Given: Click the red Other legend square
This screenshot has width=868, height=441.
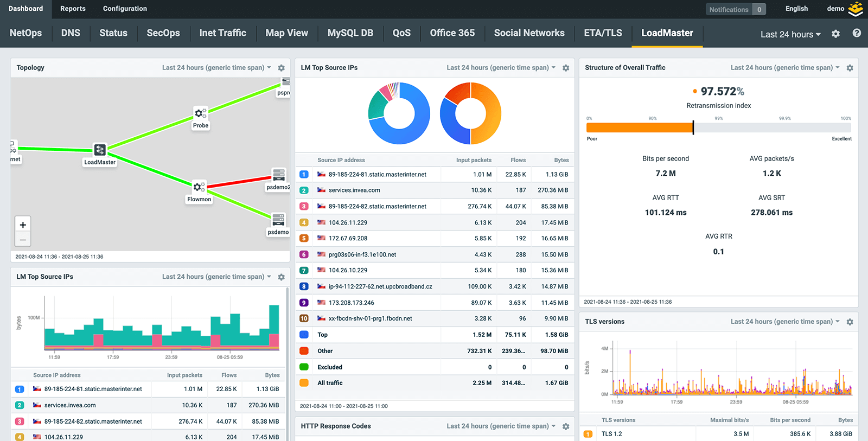Looking at the screenshot, I should (x=304, y=351).
